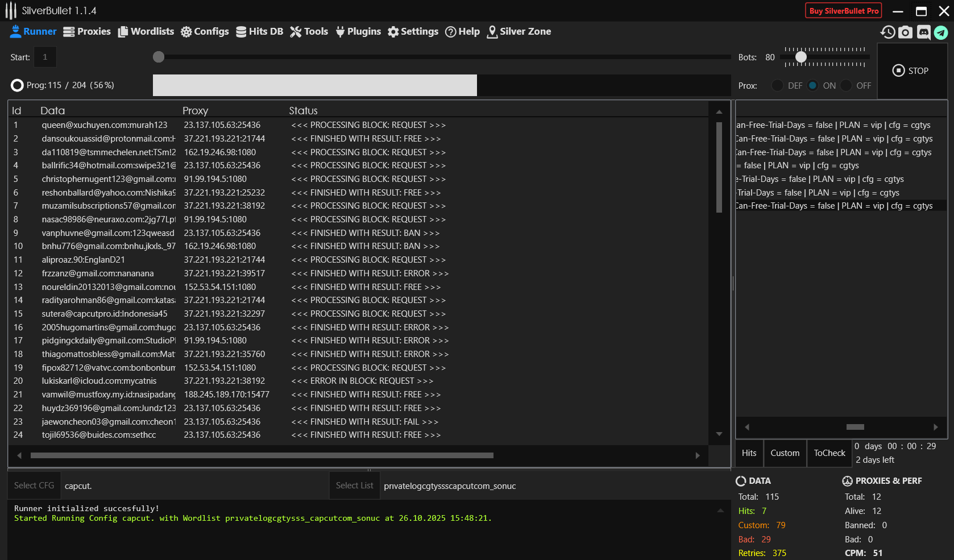This screenshot has height=560, width=954.
Task: Click the Start position slider handle
Action: (x=159, y=57)
